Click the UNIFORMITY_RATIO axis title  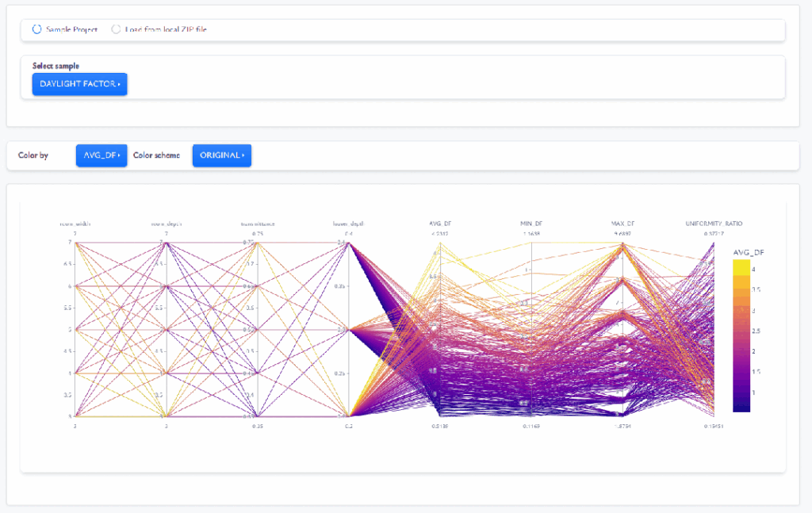click(714, 224)
